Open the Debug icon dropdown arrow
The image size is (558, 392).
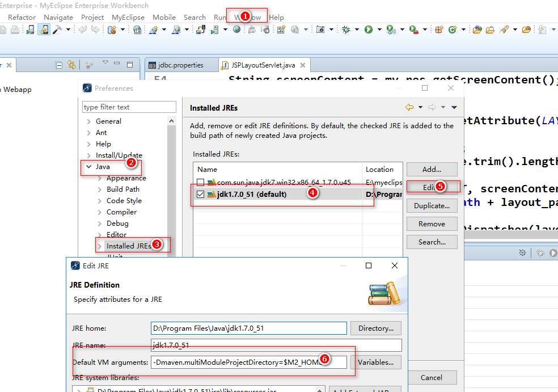(x=357, y=29)
